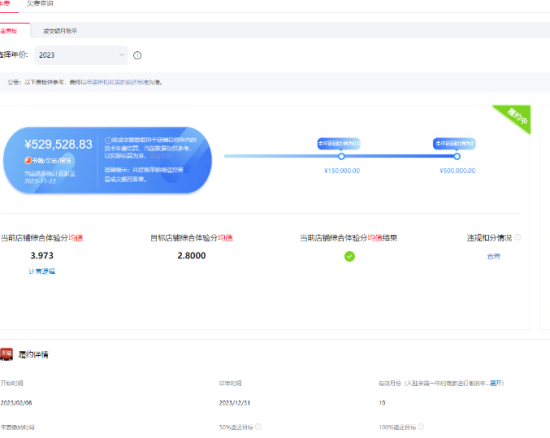Click the green 履约中 corner ribbon
Screen dimensions: 550x438
516,117
